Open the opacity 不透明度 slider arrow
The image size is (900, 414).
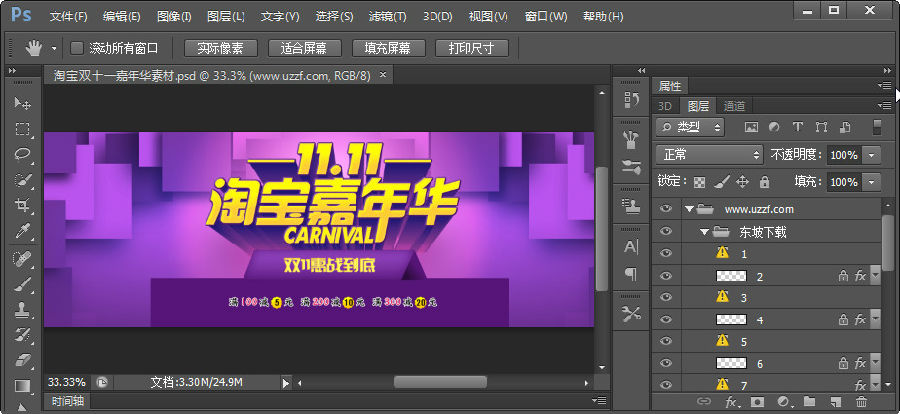pyautogui.click(x=872, y=155)
